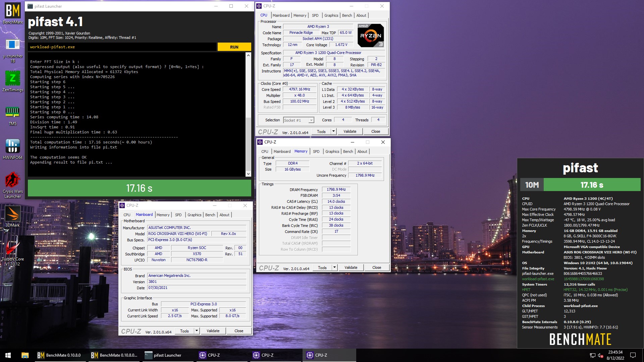Click the CPU-Z Mainboard window title icon

(x=122, y=205)
